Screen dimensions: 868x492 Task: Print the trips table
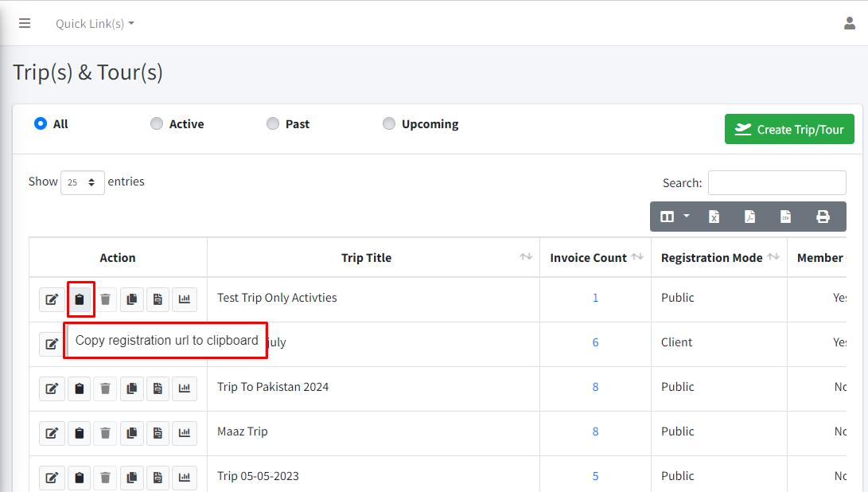coord(823,217)
